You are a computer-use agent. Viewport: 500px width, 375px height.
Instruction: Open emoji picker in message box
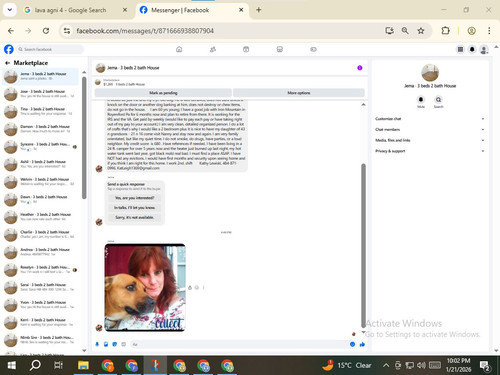pos(352,344)
